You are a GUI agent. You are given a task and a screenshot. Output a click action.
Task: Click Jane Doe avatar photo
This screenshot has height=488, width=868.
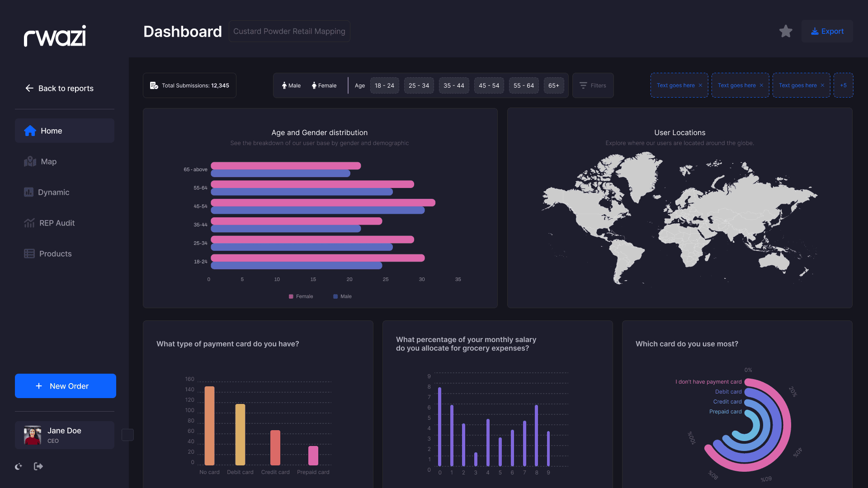(x=33, y=435)
